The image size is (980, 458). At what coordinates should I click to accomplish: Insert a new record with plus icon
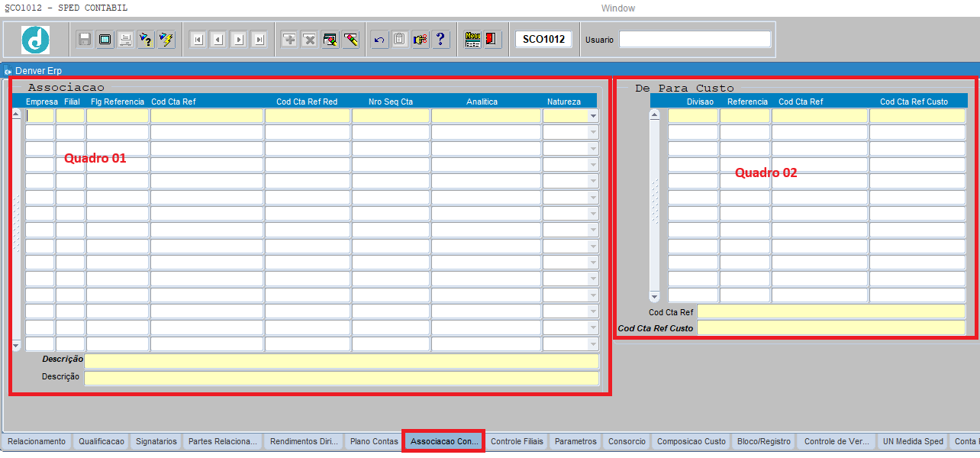coord(289,39)
